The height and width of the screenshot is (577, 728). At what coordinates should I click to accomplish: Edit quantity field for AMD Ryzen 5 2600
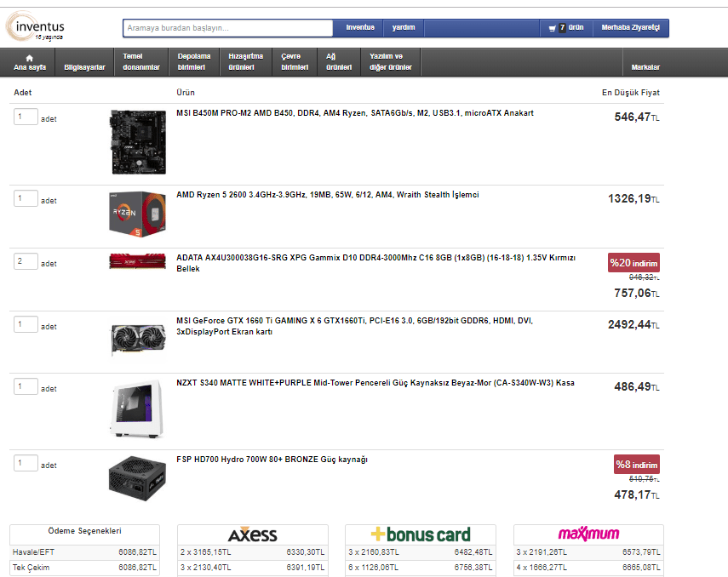[26, 198]
